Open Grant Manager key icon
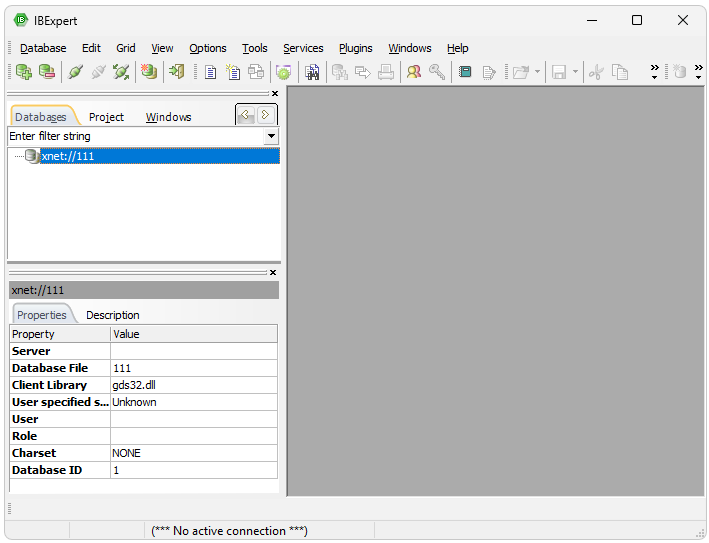 pyautogui.click(x=437, y=72)
